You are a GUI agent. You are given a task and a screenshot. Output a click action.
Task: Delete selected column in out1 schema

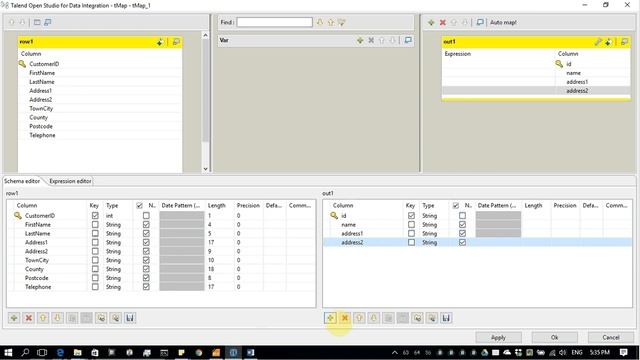[x=345, y=318]
